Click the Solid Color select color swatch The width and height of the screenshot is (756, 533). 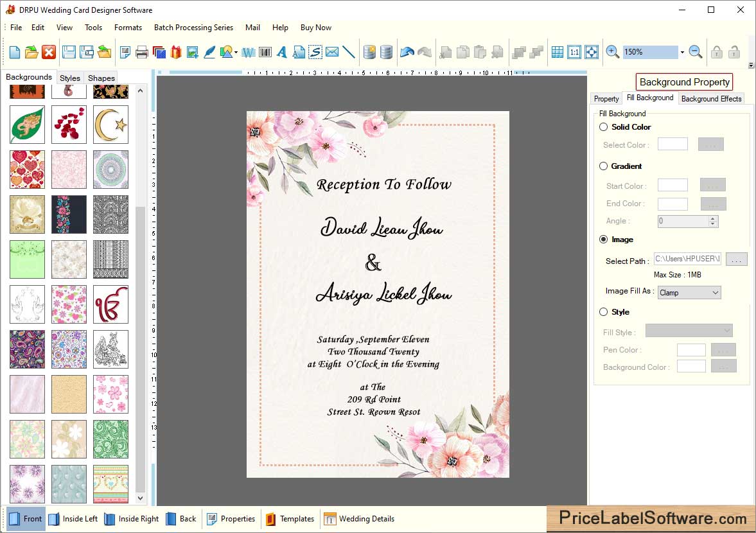point(672,144)
